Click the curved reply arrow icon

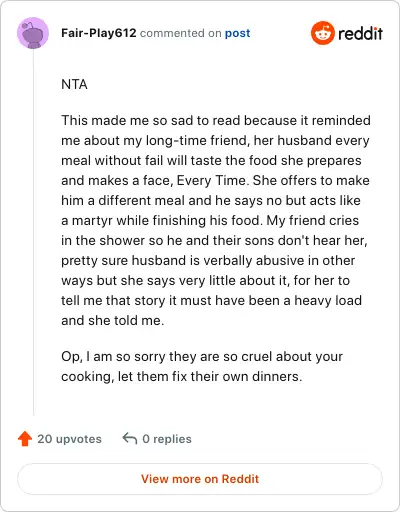(130, 438)
